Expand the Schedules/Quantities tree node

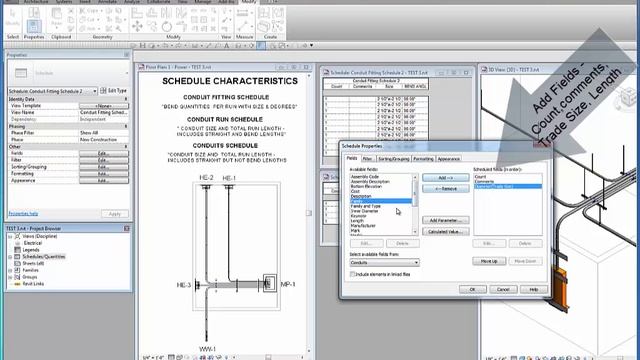10,257
